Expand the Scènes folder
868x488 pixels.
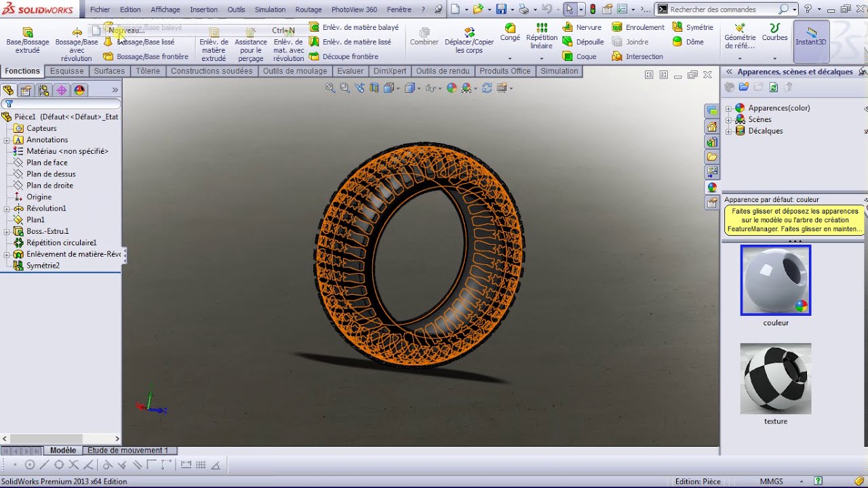click(x=729, y=120)
